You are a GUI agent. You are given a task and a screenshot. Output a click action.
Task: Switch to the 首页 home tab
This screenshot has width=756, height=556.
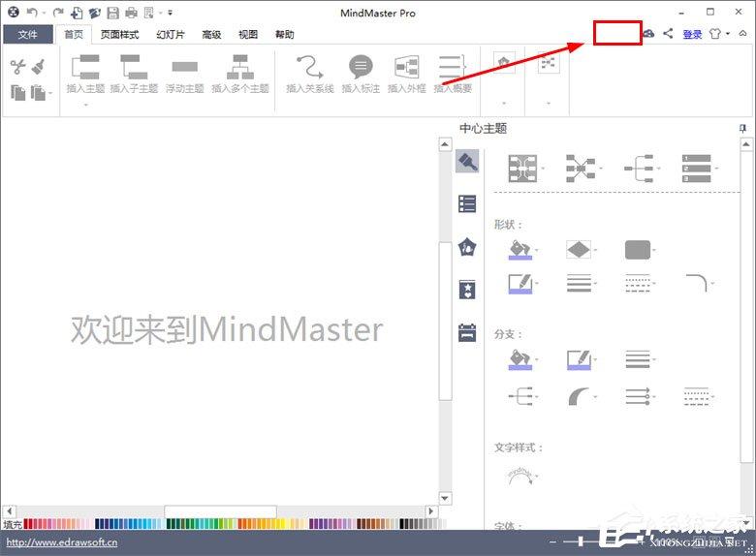[x=74, y=34]
